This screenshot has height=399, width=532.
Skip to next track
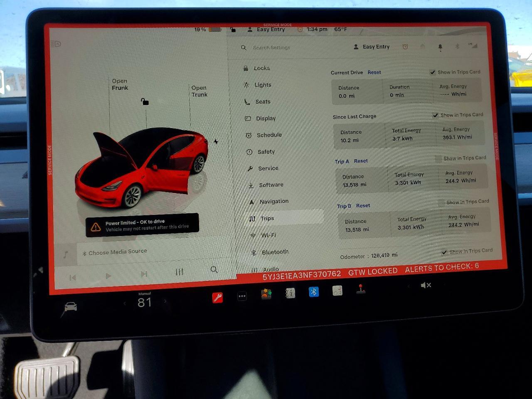(x=144, y=274)
